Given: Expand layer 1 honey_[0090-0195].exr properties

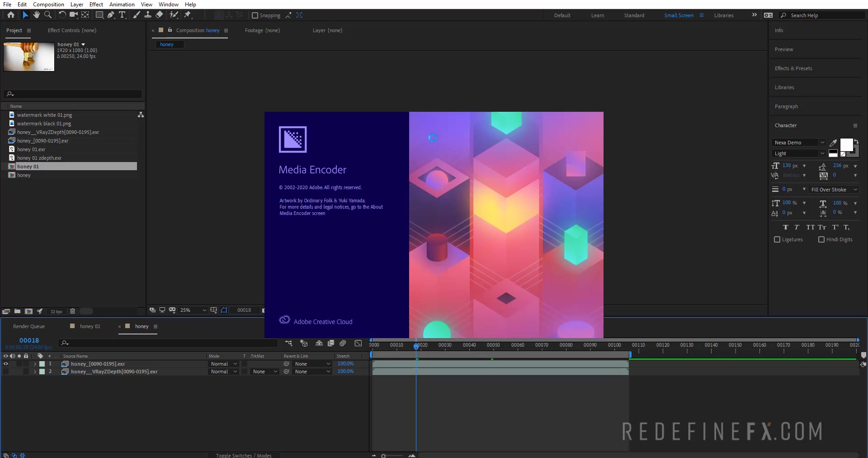Looking at the screenshot, I should [35, 364].
